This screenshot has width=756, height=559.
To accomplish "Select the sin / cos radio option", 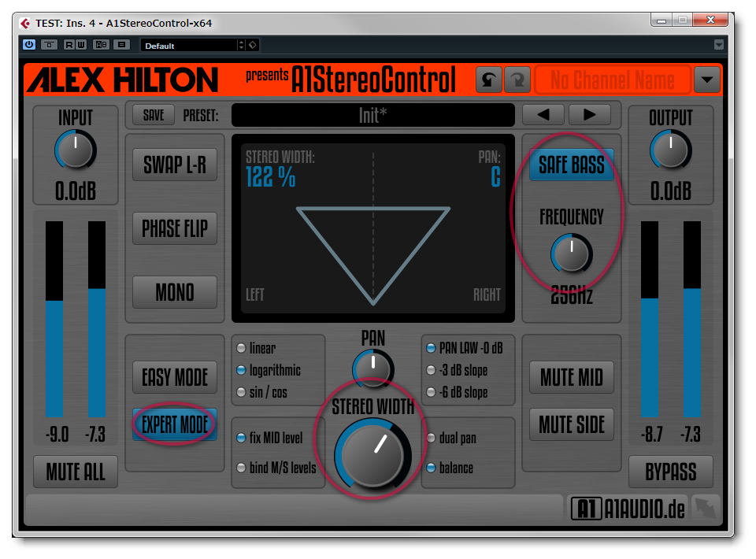I will tap(261, 392).
